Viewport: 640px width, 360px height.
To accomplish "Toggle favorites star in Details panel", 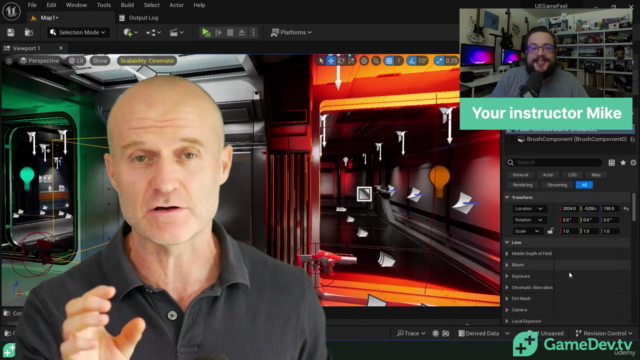I will pos(623,162).
